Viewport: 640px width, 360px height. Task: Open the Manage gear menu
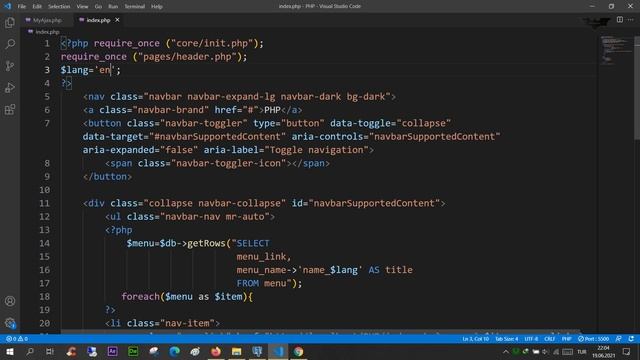pos(10,323)
